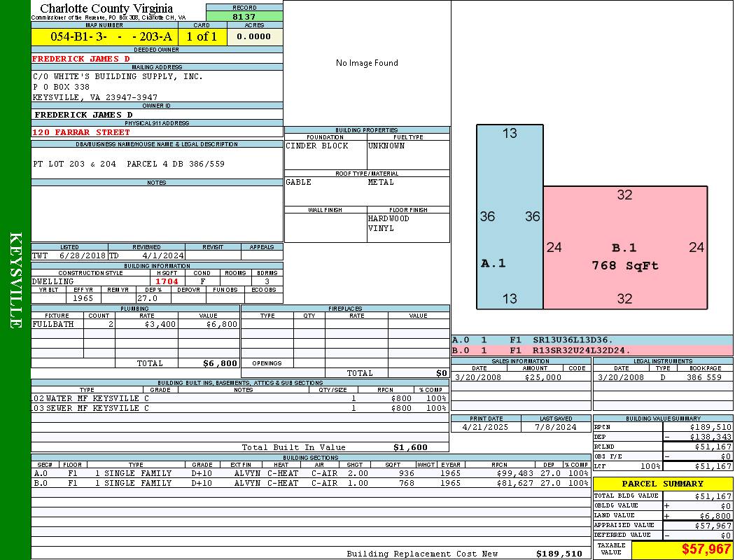This screenshot has height=560, width=735.
Task: Select the FULLBATH plumbing fixture row
Action: (135, 325)
